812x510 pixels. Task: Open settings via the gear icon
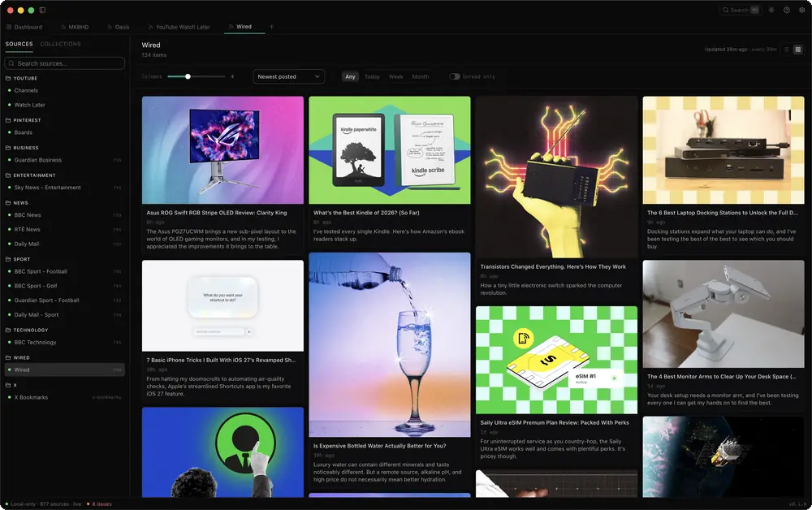(x=801, y=10)
